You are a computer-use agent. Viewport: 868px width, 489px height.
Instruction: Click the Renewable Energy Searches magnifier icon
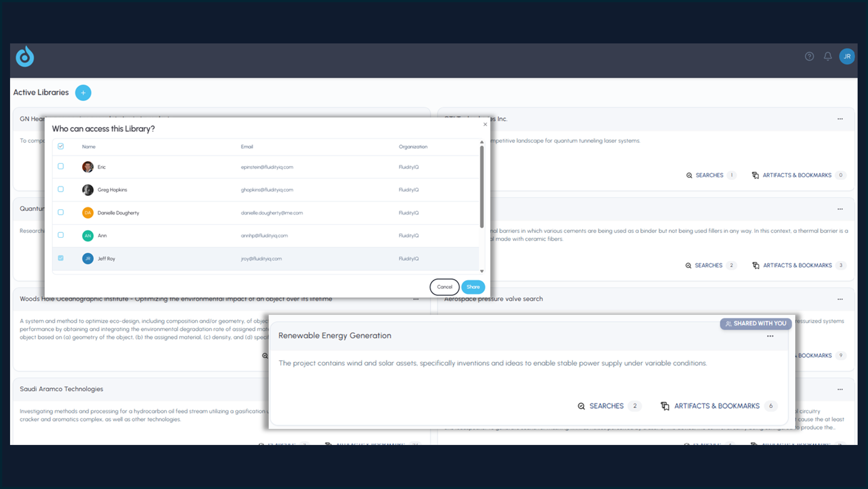point(581,406)
